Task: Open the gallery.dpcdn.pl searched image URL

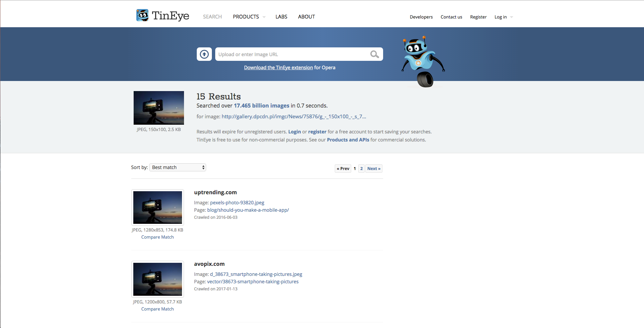Action: [294, 117]
